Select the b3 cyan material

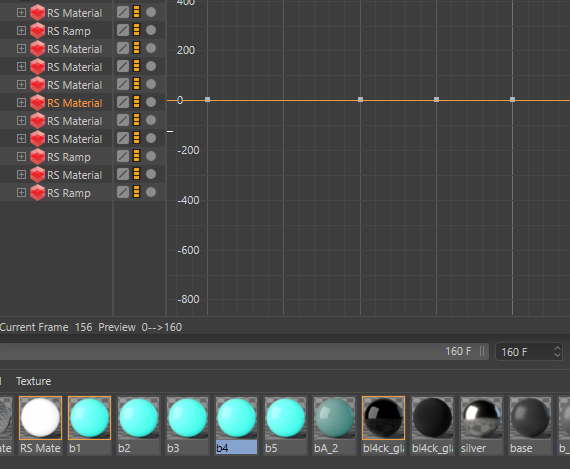tap(187, 418)
